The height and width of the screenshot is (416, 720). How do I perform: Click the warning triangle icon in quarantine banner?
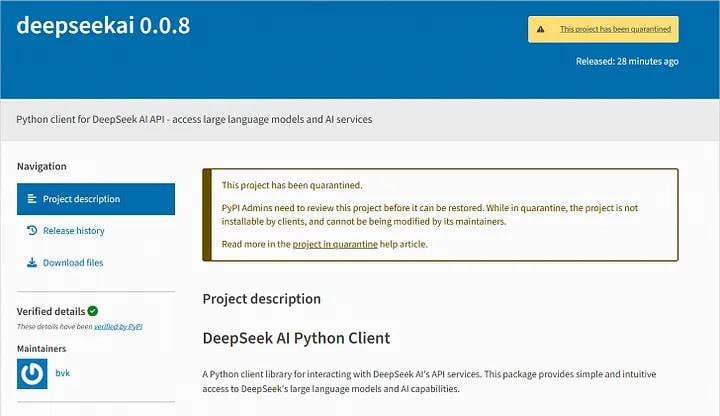pos(540,29)
